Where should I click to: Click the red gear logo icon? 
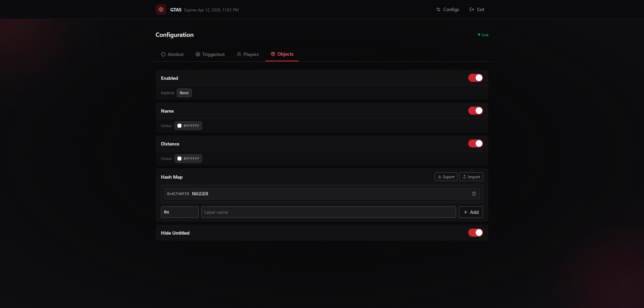(161, 9)
